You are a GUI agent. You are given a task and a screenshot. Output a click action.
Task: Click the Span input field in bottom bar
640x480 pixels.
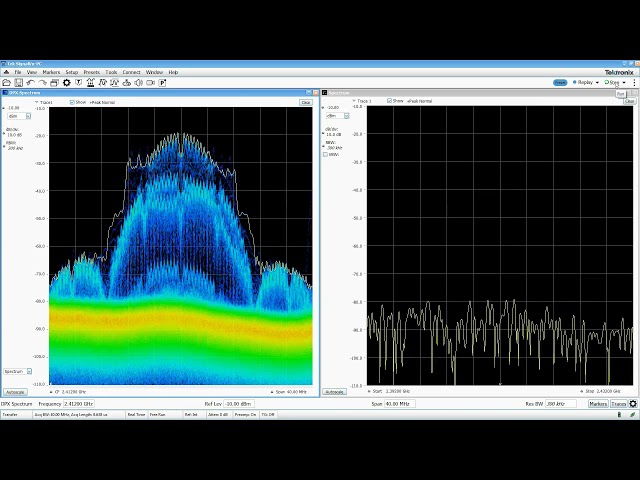(x=400, y=404)
